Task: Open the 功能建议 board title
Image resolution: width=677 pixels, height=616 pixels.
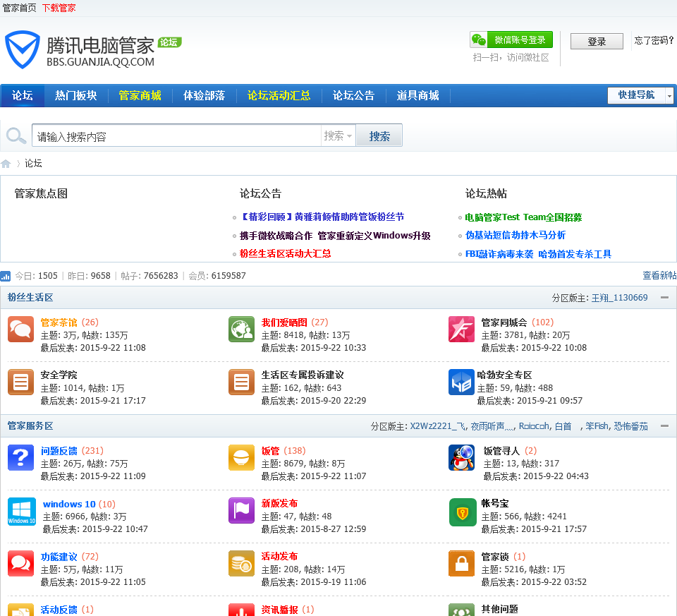Action: (59, 557)
